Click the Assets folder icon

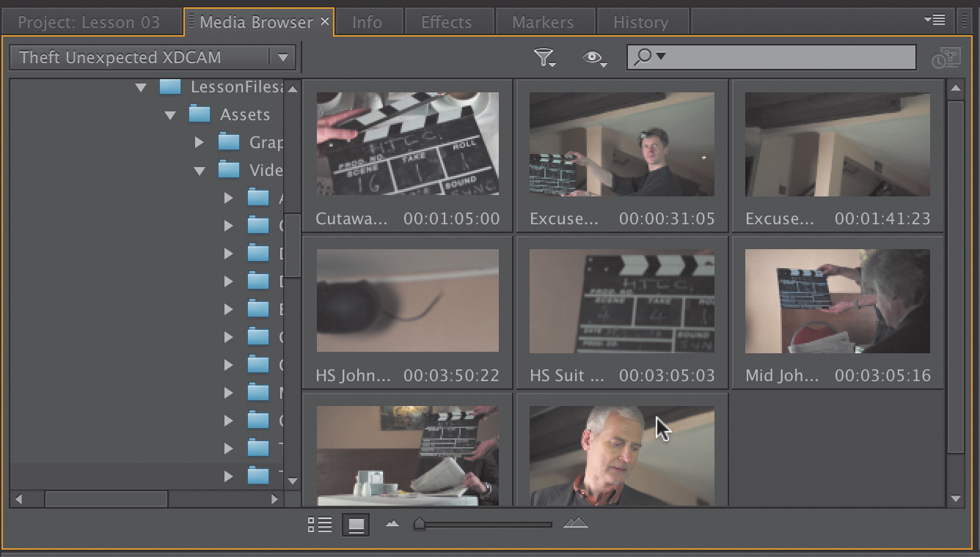coord(200,114)
